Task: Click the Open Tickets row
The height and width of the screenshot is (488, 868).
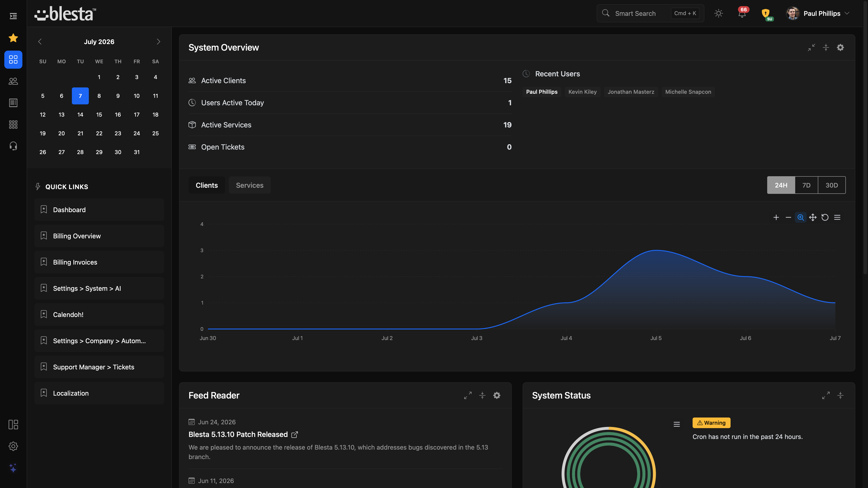Action: [x=350, y=147]
